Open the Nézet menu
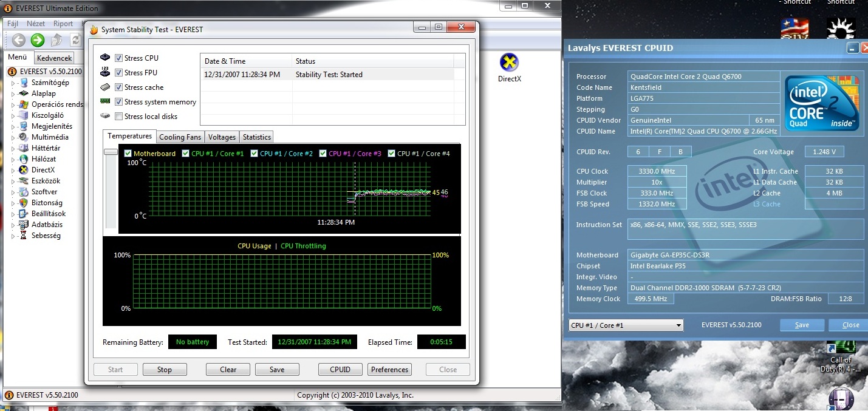The image size is (868, 411). tap(36, 24)
